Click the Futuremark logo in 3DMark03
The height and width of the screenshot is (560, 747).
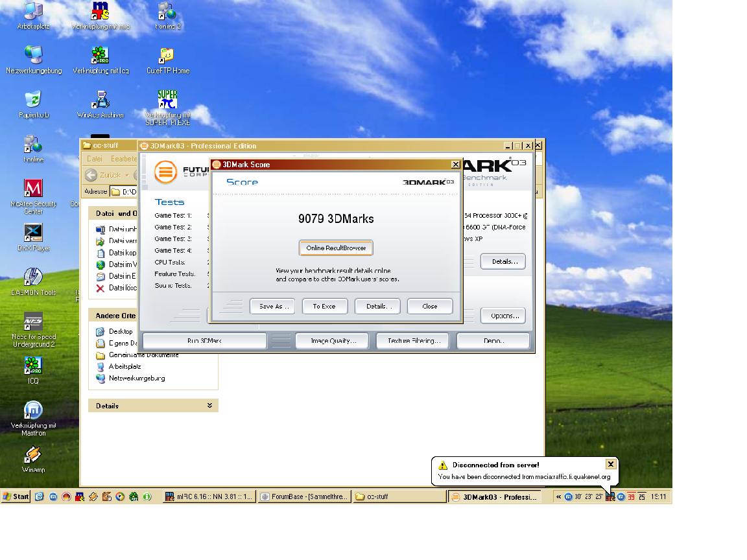tap(165, 172)
